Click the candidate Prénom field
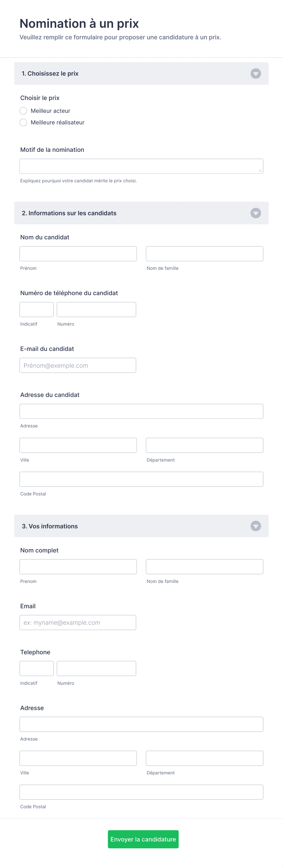 click(78, 254)
